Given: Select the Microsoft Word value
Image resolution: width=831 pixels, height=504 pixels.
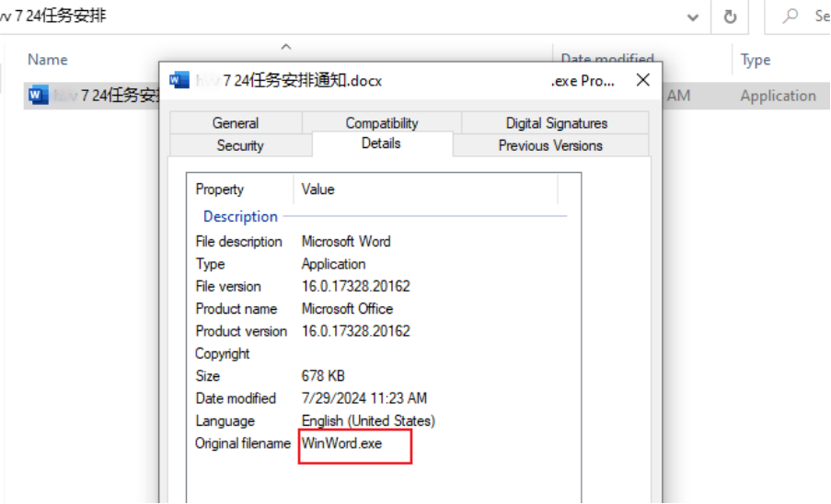Looking at the screenshot, I should click(346, 241).
